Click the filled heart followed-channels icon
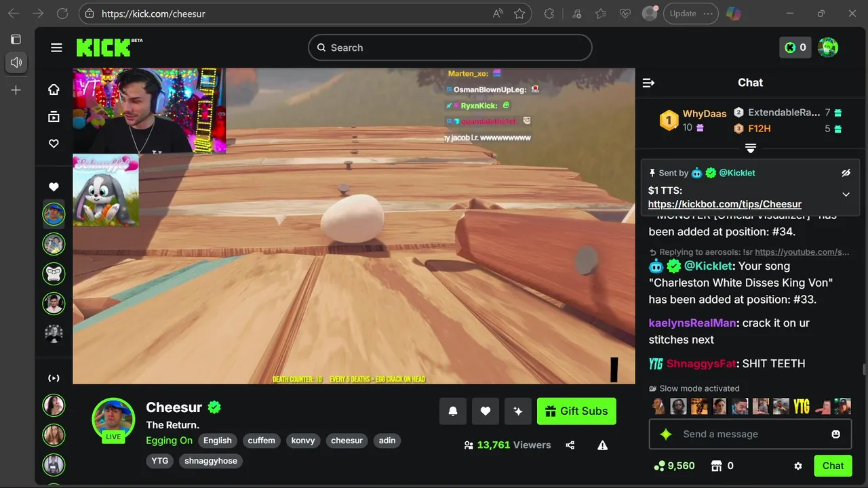 click(54, 187)
